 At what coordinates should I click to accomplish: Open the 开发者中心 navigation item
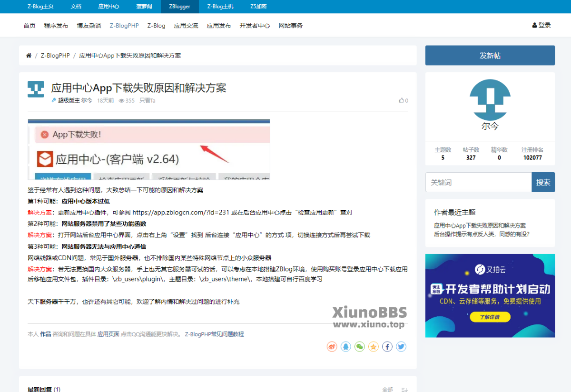pos(255,25)
